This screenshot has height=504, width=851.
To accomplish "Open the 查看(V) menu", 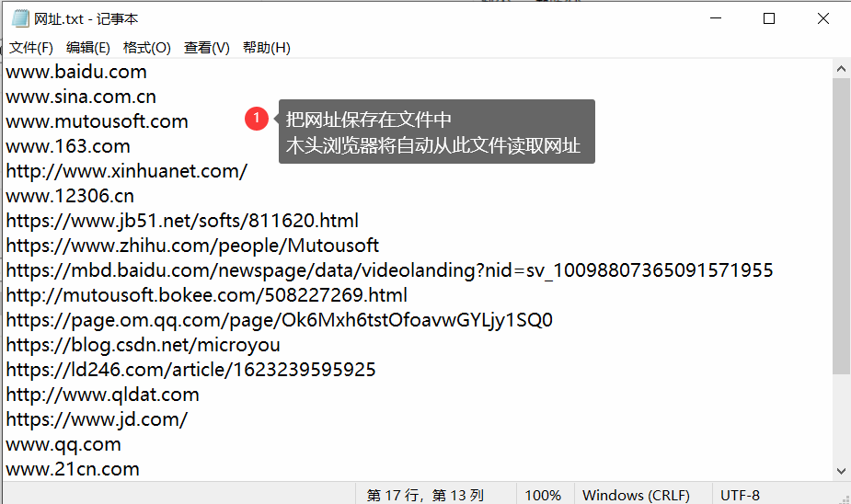I will [x=207, y=48].
